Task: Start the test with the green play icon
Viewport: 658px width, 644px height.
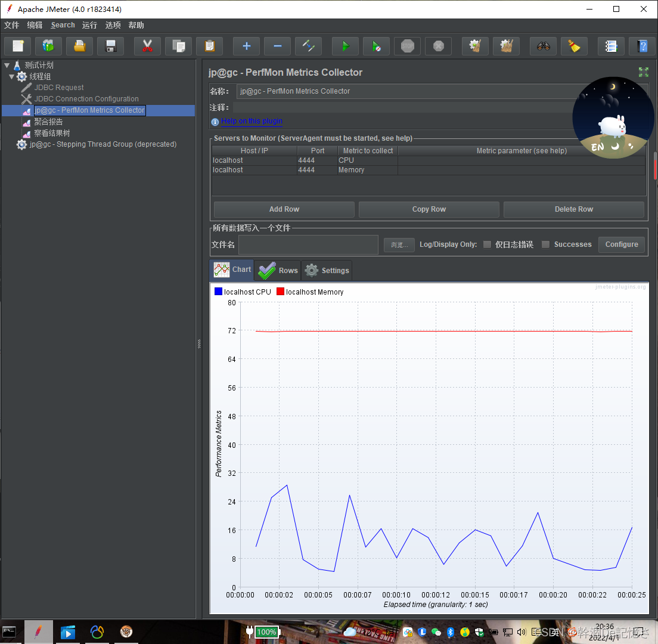Action: pyautogui.click(x=345, y=46)
